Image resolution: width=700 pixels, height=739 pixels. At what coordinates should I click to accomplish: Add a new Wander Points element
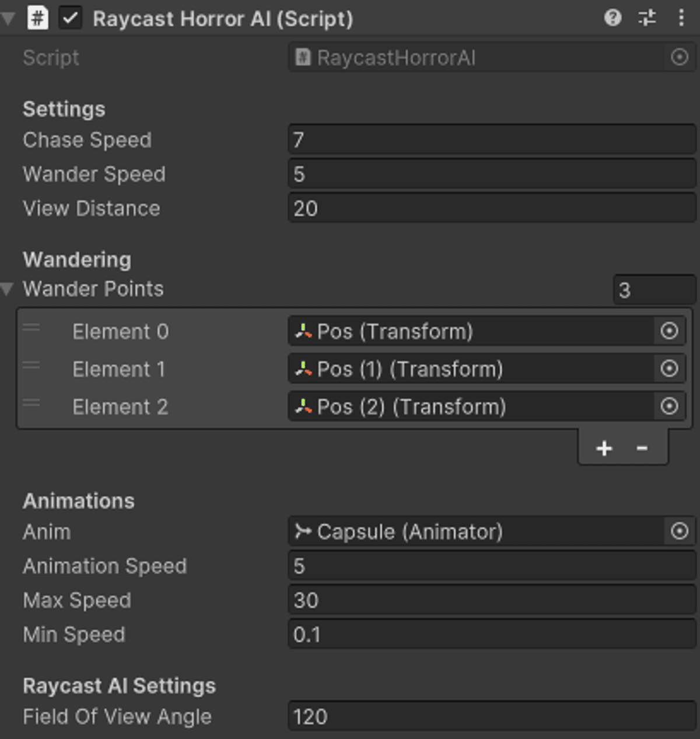point(604,448)
